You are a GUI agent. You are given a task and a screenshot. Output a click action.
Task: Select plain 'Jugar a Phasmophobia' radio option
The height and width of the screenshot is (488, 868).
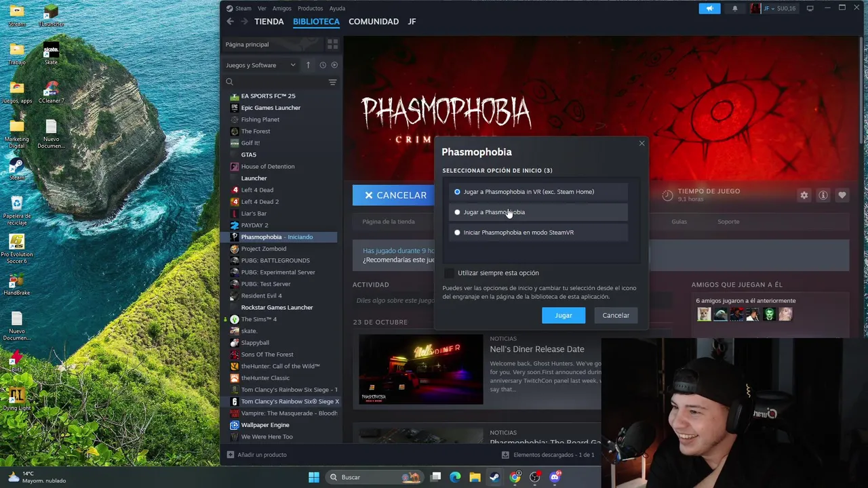[537, 212]
